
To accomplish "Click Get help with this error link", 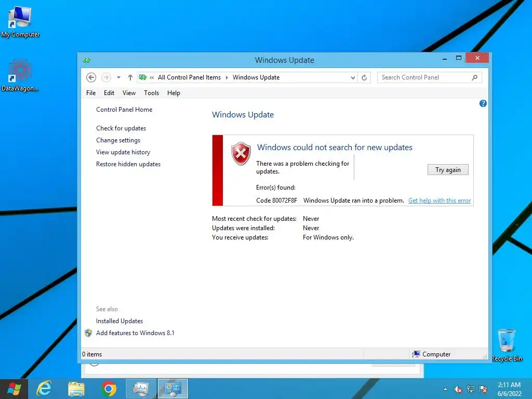I will pos(440,201).
